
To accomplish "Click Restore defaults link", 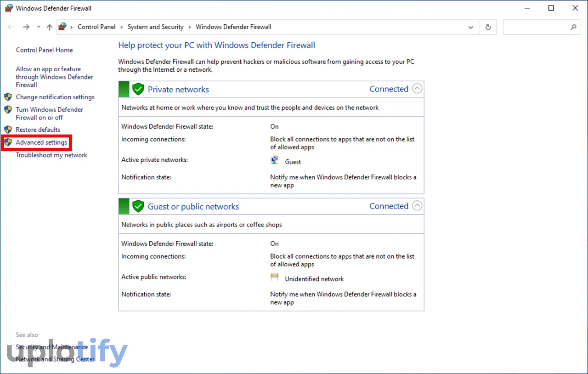I will (x=38, y=130).
